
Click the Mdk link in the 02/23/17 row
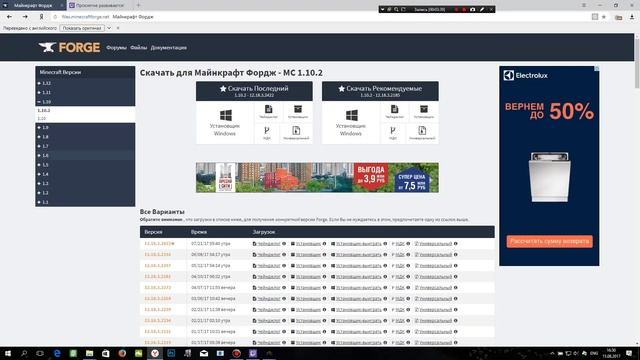400,310
